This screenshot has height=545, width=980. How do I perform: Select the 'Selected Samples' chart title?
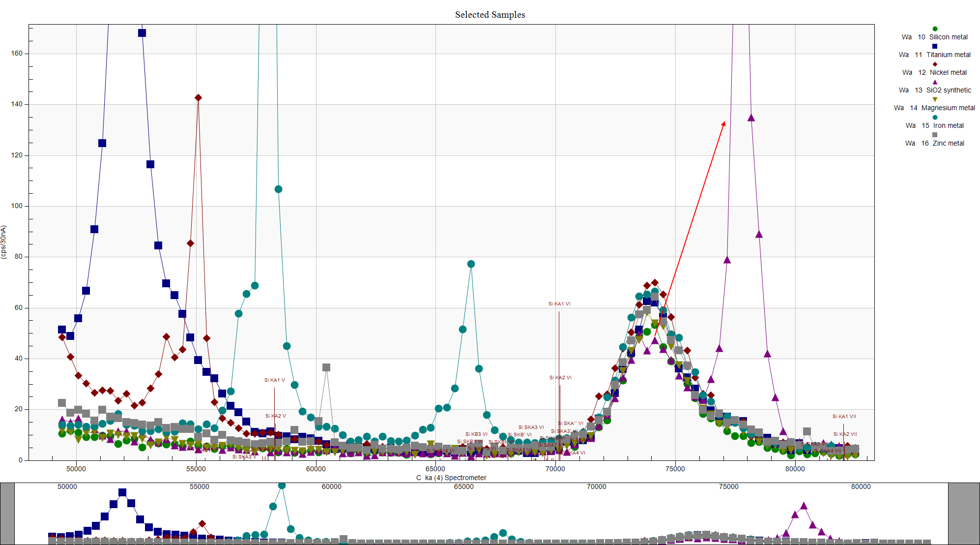tap(490, 15)
